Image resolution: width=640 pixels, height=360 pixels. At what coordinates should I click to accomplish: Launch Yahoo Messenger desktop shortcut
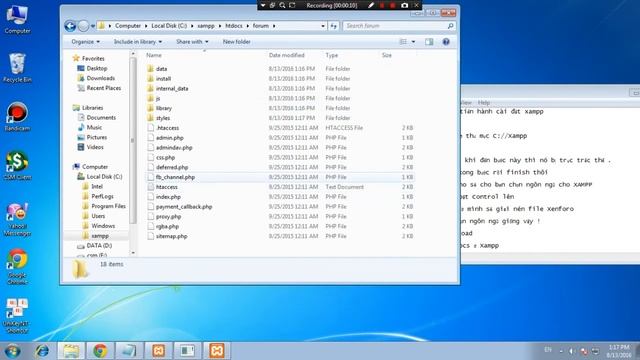pyautogui.click(x=17, y=220)
